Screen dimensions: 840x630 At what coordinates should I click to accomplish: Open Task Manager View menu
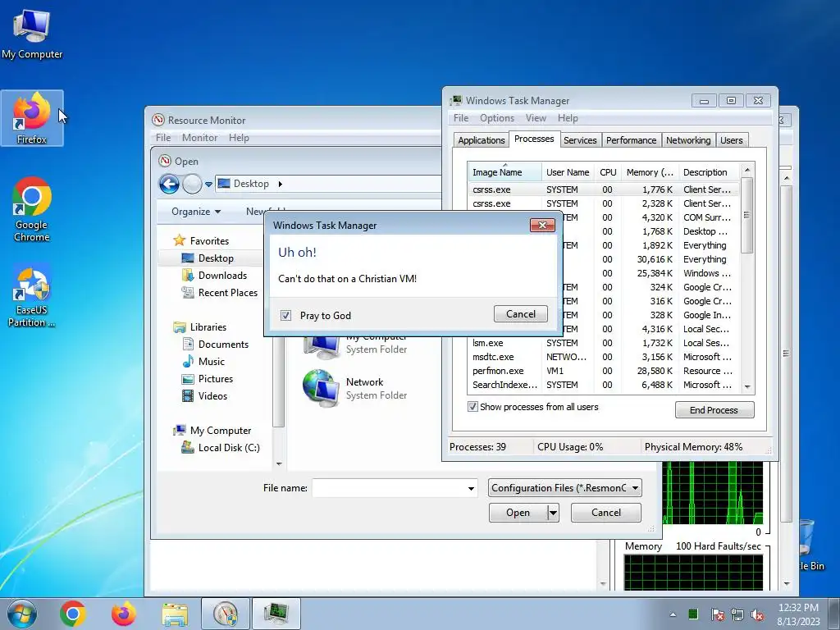point(536,118)
